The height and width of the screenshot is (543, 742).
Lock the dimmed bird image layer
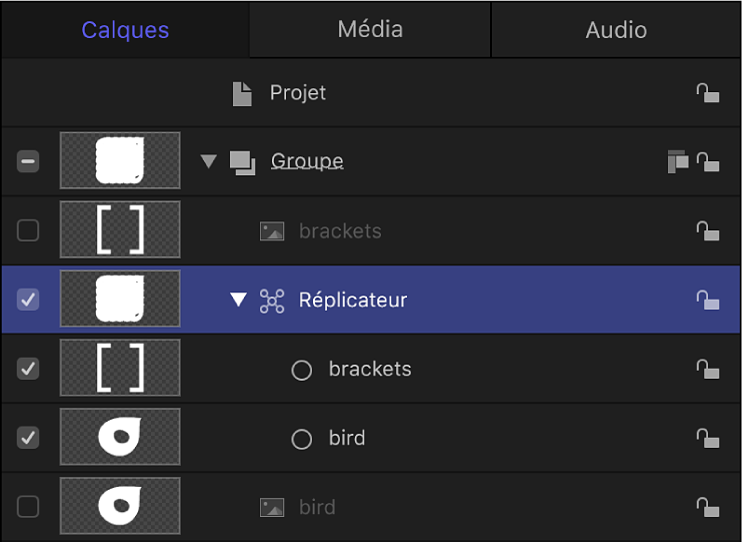coord(708,507)
